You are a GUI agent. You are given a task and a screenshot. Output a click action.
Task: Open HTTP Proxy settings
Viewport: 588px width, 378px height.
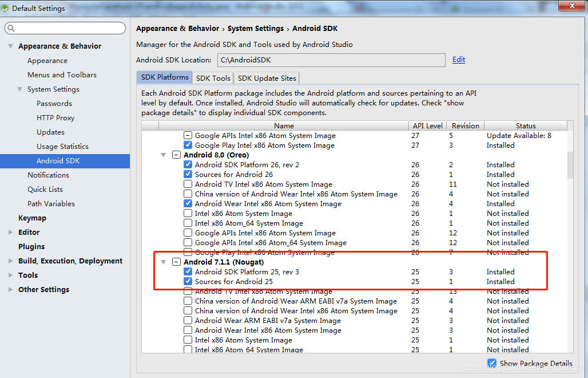point(55,118)
